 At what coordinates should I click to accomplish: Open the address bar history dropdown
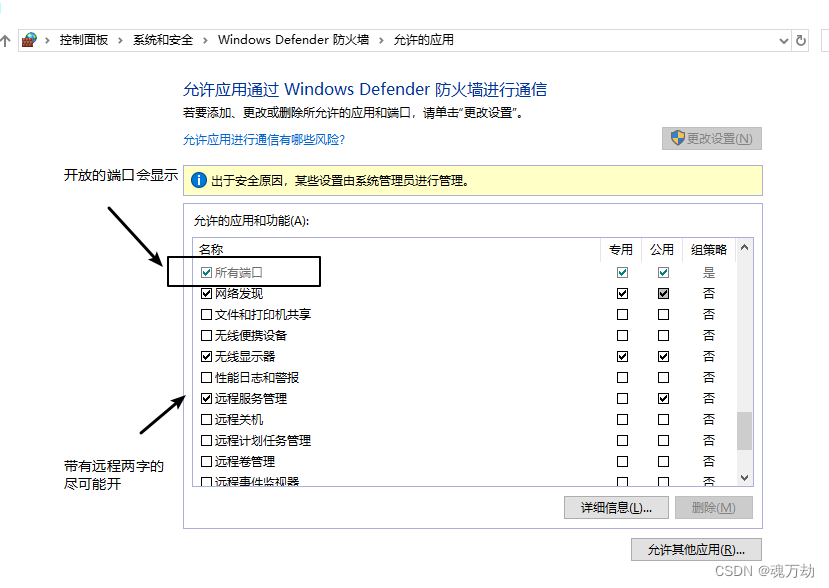pos(784,40)
